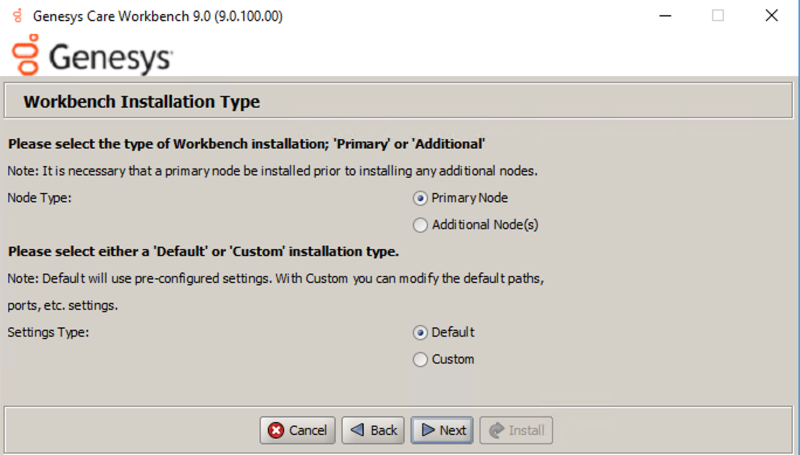Minimize the Workbench installer window
Viewport: 800px width, 455px height.
(x=664, y=16)
